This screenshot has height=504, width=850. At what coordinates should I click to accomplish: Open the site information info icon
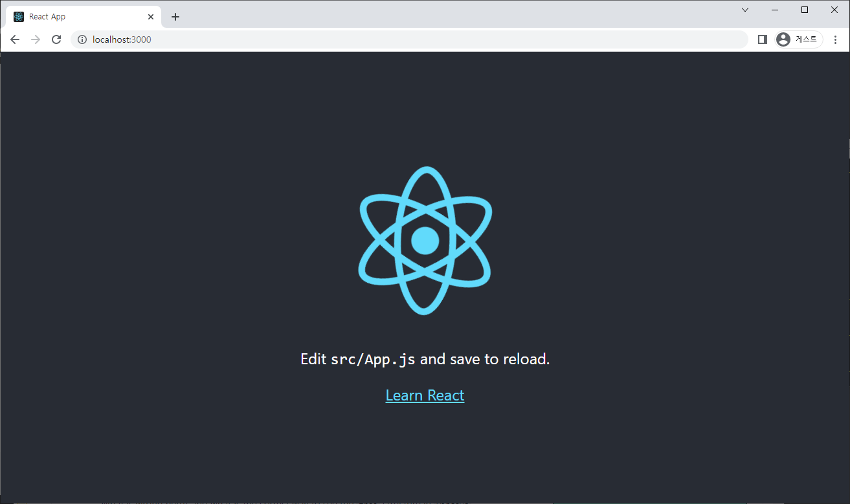(82, 39)
